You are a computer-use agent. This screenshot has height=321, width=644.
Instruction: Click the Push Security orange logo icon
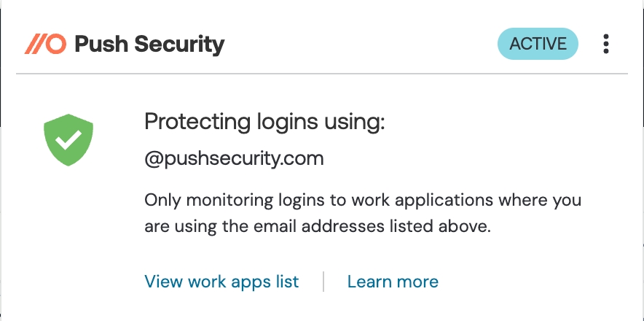(45, 44)
